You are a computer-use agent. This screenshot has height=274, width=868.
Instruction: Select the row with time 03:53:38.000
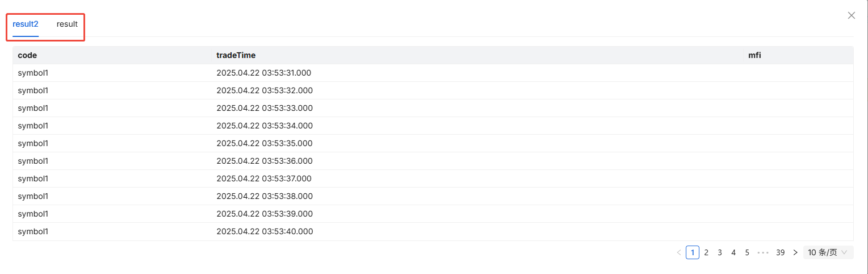[x=264, y=196]
